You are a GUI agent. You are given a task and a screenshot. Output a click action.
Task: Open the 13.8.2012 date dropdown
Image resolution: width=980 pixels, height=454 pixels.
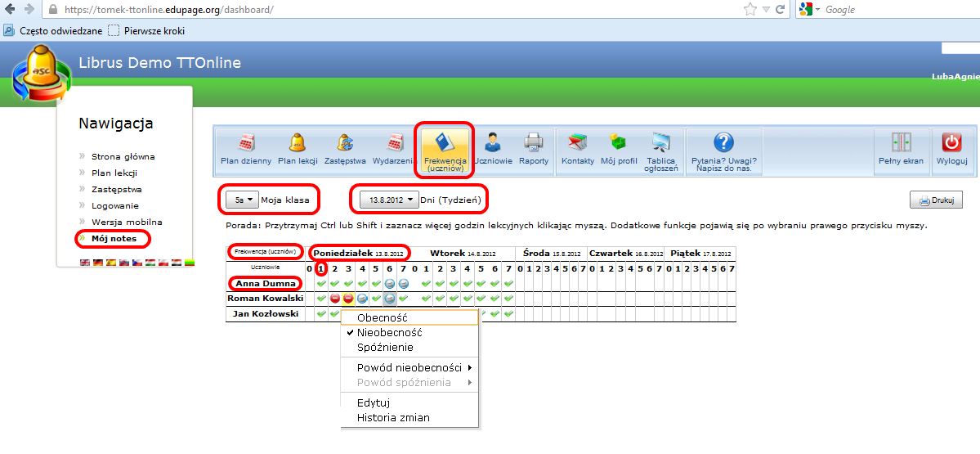(x=388, y=200)
